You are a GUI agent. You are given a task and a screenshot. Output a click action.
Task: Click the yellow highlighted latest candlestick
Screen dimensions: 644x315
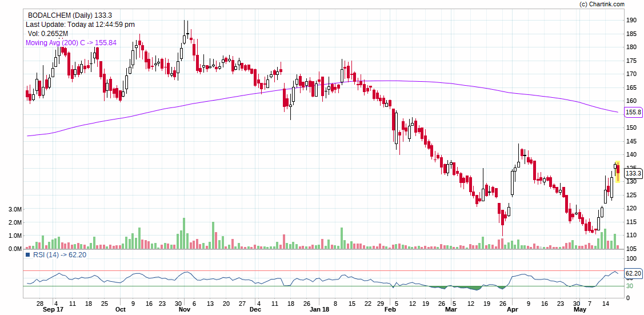pyautogui.click(x=618, y=171)
